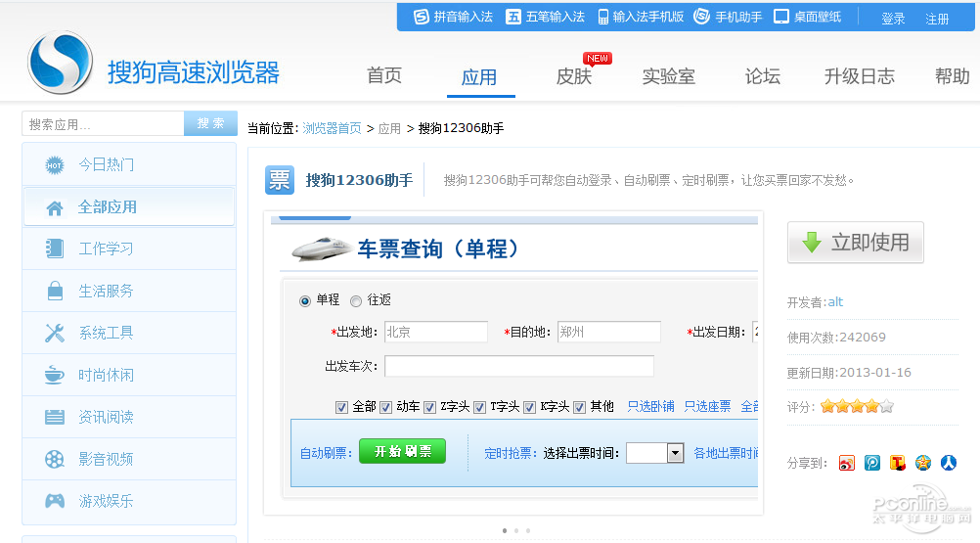Click the shopping bag icon beside 生活服务
Image resolution: width=980 pixels, height=543 pixels.
click(x=55, y=291)
